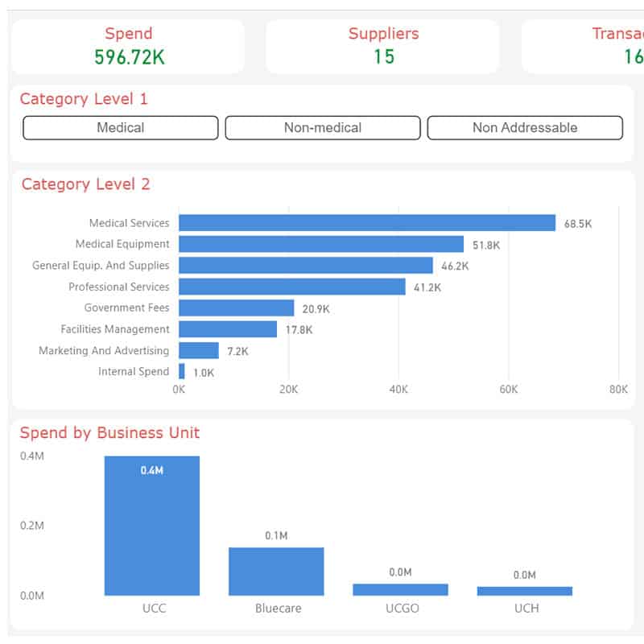Select the Marketing And Advertising bar
Screen dimensions: 644x644
click(x=199, y=350)
